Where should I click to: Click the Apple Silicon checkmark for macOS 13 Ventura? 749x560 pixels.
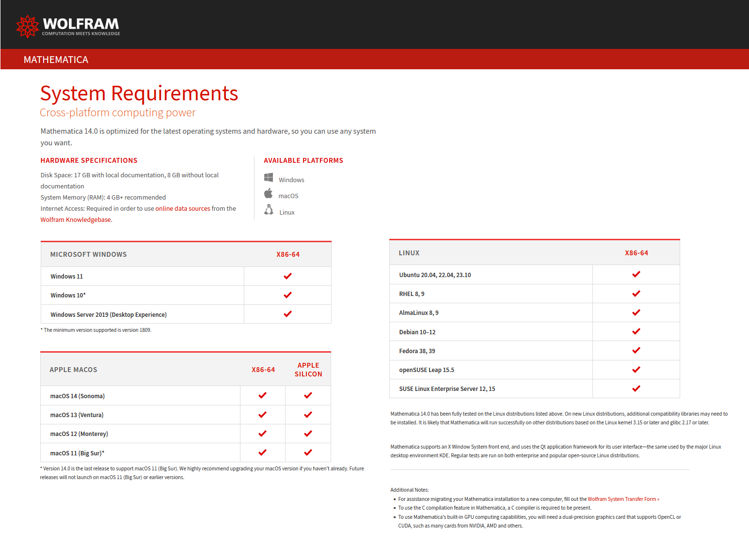[x=308, y=415]
